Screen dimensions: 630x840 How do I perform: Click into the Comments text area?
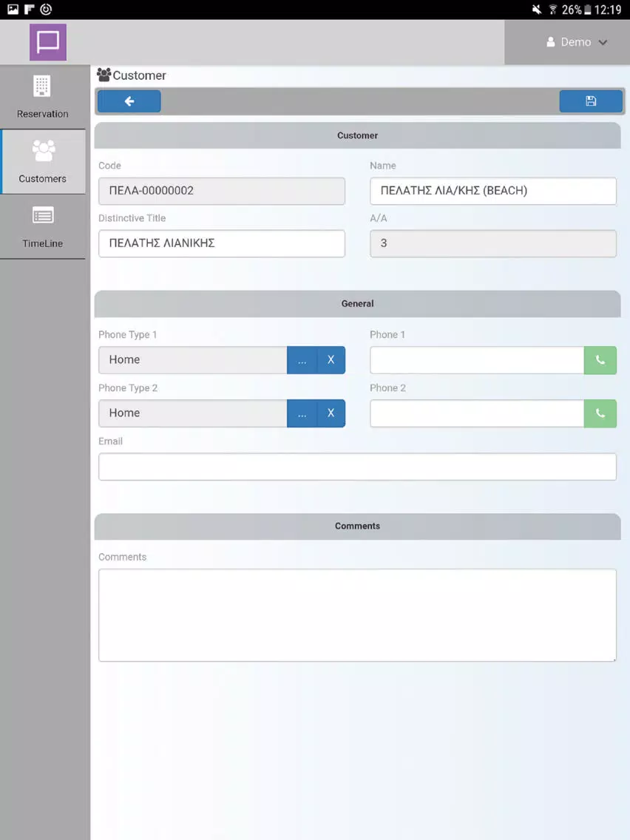(x=357, y=615)
